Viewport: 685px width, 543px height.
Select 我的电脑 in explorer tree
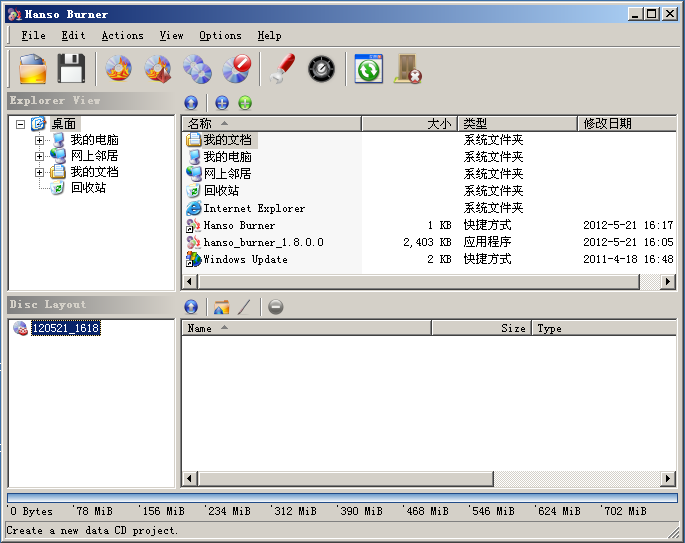pos(94,140)
